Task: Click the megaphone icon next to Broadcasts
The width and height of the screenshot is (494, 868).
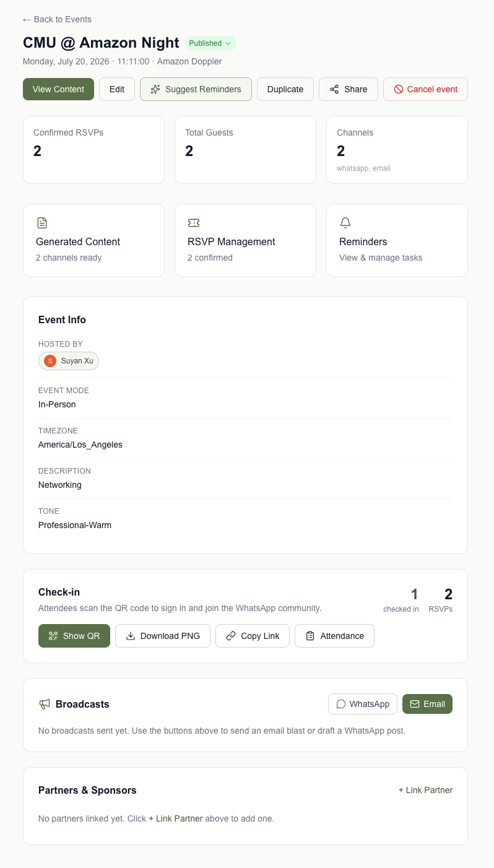Action: pos(44,705)
